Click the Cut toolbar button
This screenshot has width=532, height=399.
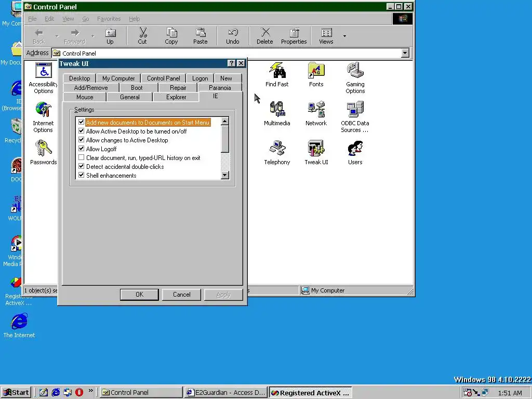click(142, 36)
